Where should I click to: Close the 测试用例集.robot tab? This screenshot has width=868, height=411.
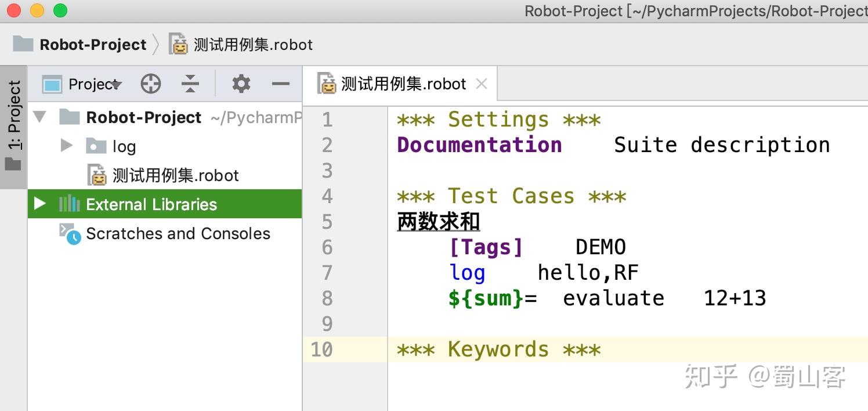[482, 83]
